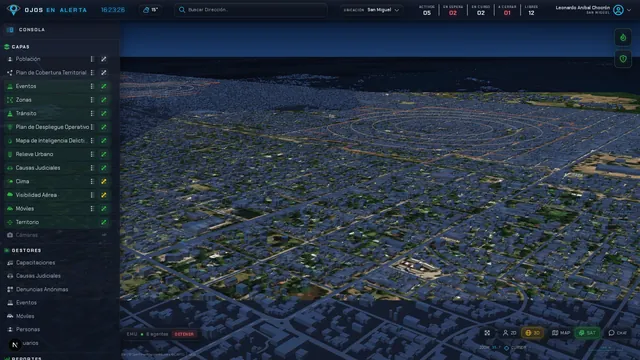The width and height of the screenshot is (640, 360).
Task: Open Eventos in Gestores
Action: pyautogui.click(x=27, y=303)
